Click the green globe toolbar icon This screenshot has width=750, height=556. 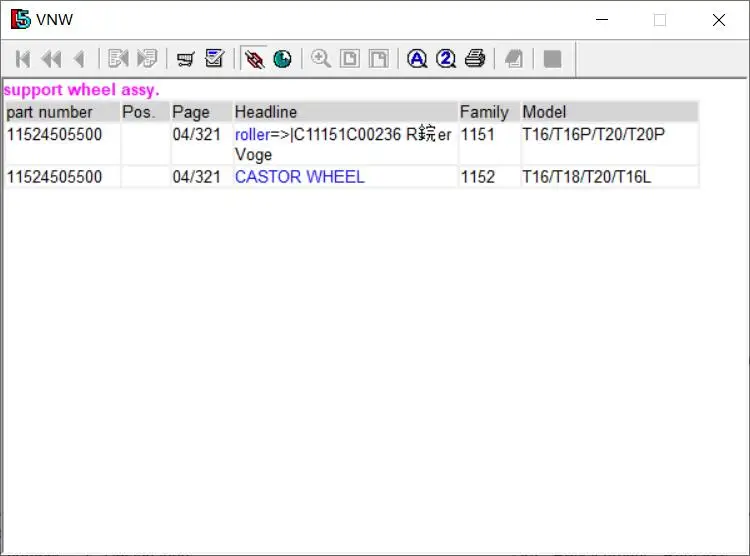point(283,59)
